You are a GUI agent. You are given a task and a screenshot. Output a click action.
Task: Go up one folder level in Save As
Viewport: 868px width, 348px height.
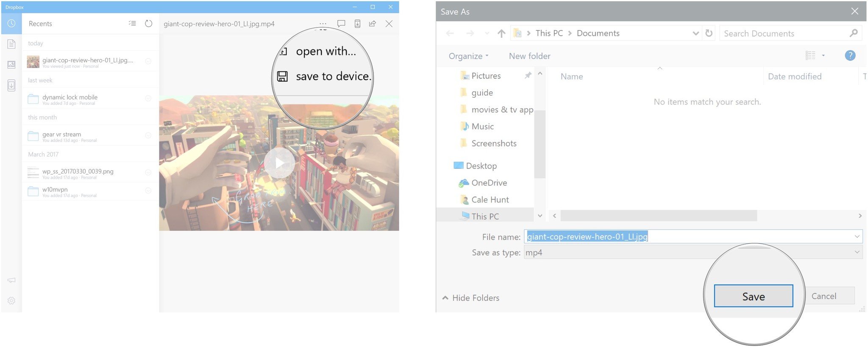pos(501,33)
